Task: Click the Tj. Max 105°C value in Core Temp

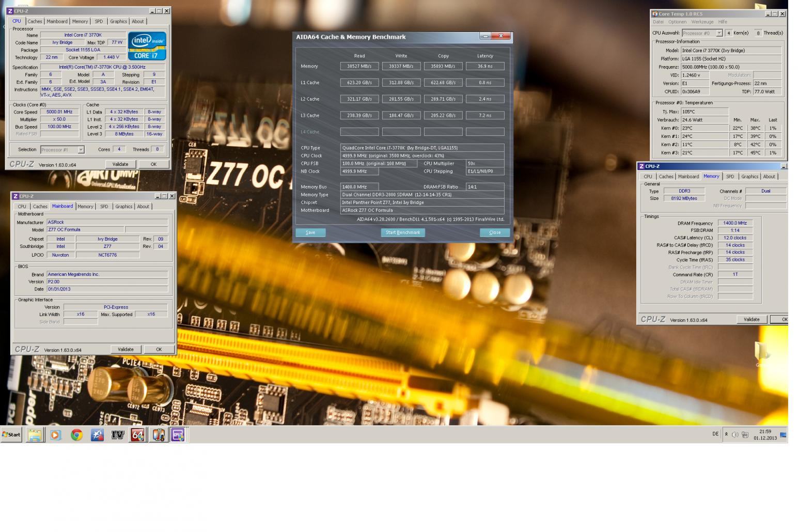Action: coord(705,112)
